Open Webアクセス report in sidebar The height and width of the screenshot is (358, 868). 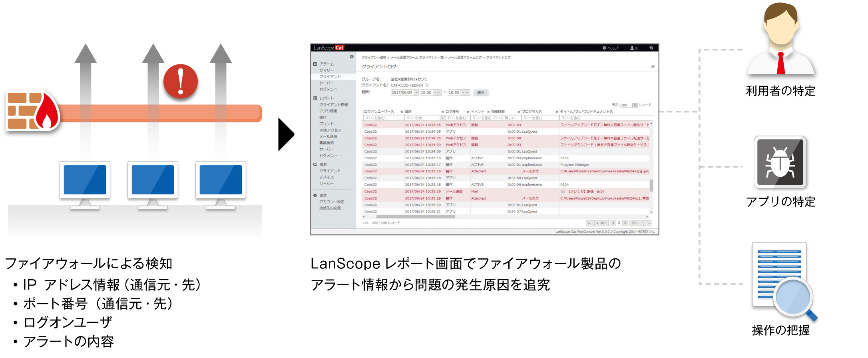pos(330,130)
